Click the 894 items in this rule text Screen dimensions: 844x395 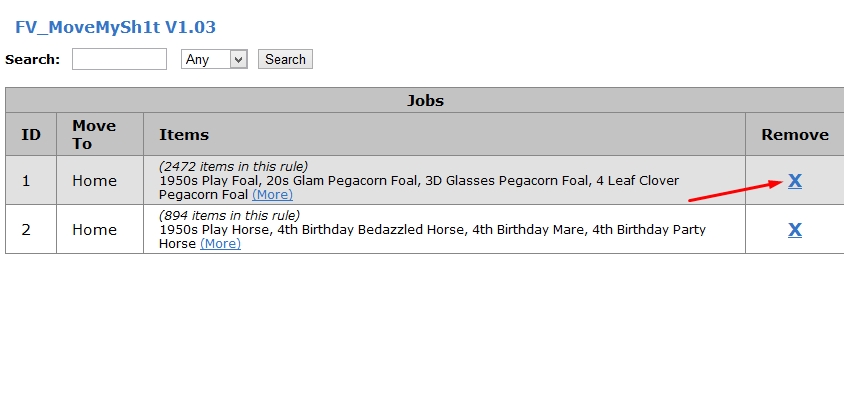(x=229, y=216)
